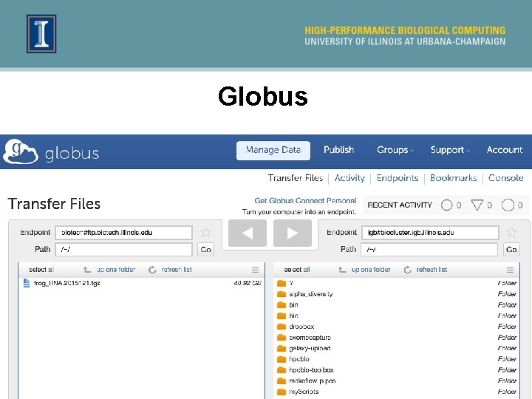This screenshot has width=532, height=399.
Task: Click the alpha_diversity folder icon
Action: [282, 294]
